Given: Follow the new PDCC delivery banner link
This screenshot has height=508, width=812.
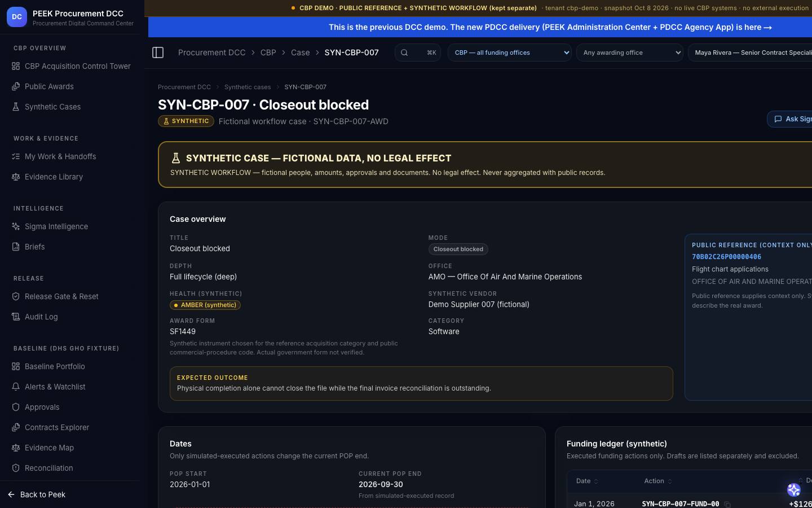Looking at the screenshot, I should point(550,27).
